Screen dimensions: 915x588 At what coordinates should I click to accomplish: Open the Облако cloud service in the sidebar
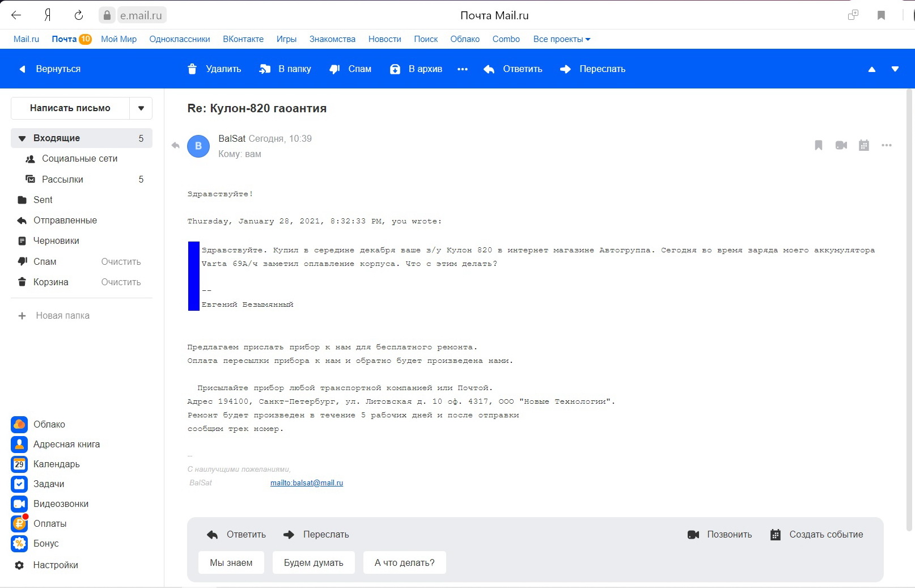49,424
